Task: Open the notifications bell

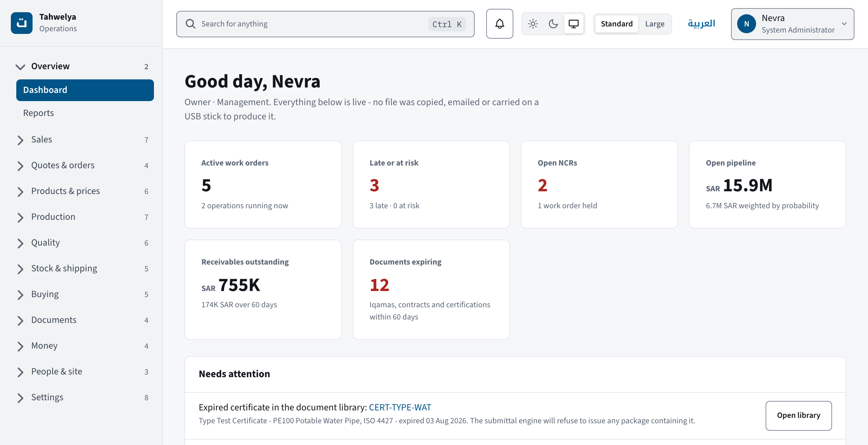Action: 499,24
